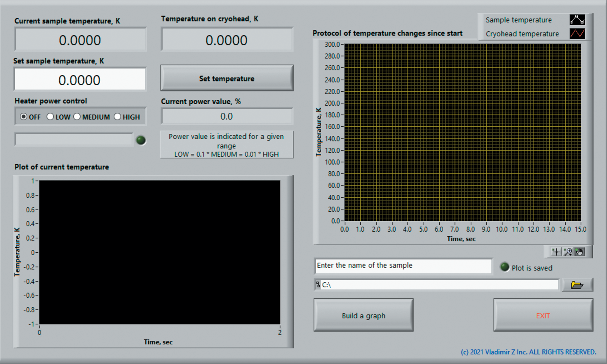
Task: Select the crosshair cursor tool in graph palette
Action: [x=556, y=252]
